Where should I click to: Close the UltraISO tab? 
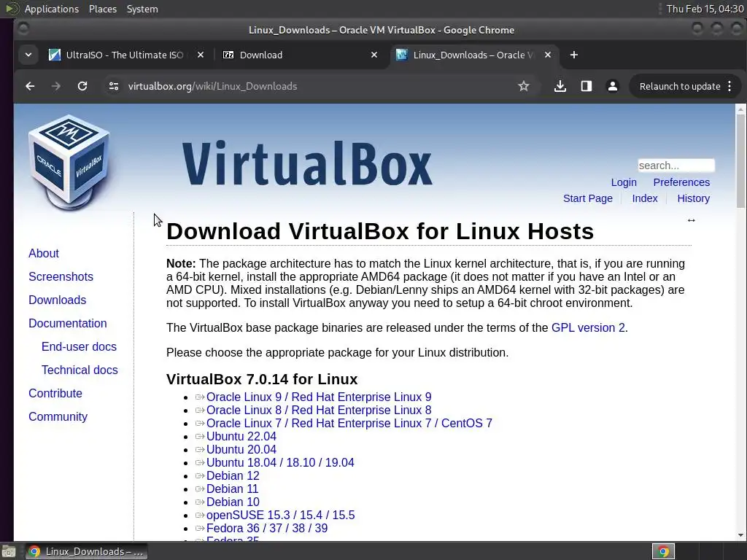coord(201,55)
